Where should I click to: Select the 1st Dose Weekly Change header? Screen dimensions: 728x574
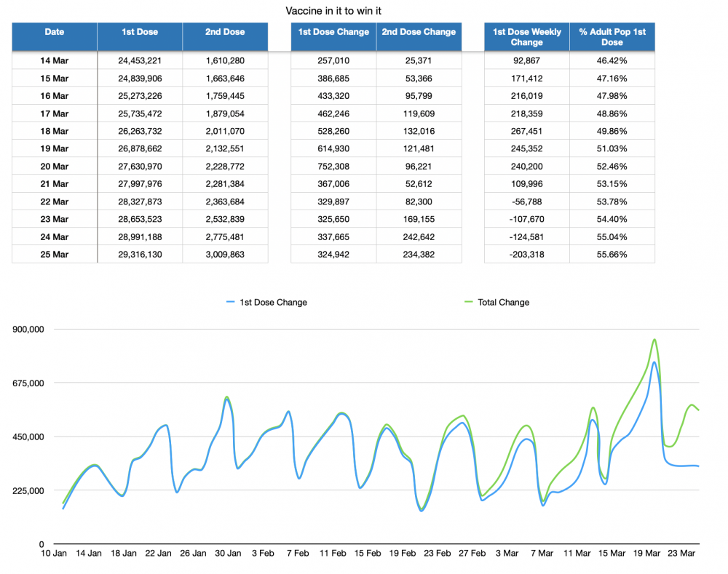527,36
